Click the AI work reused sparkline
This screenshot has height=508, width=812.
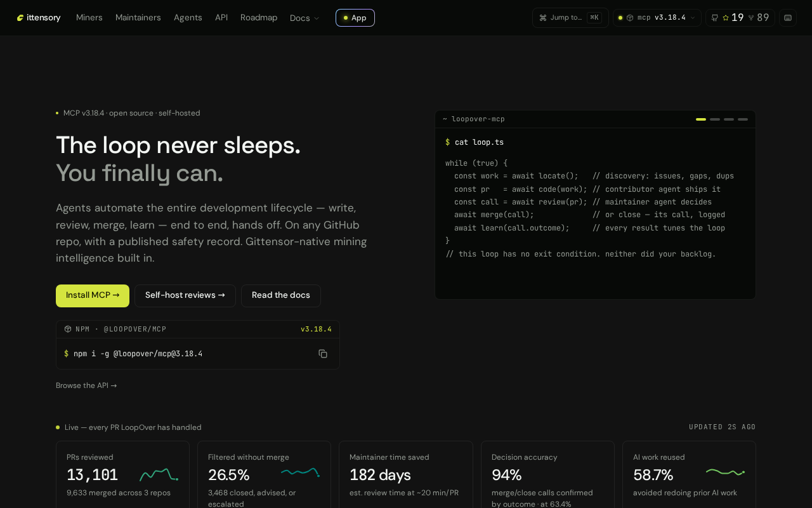pyautogui.click(x=725, y=472)
